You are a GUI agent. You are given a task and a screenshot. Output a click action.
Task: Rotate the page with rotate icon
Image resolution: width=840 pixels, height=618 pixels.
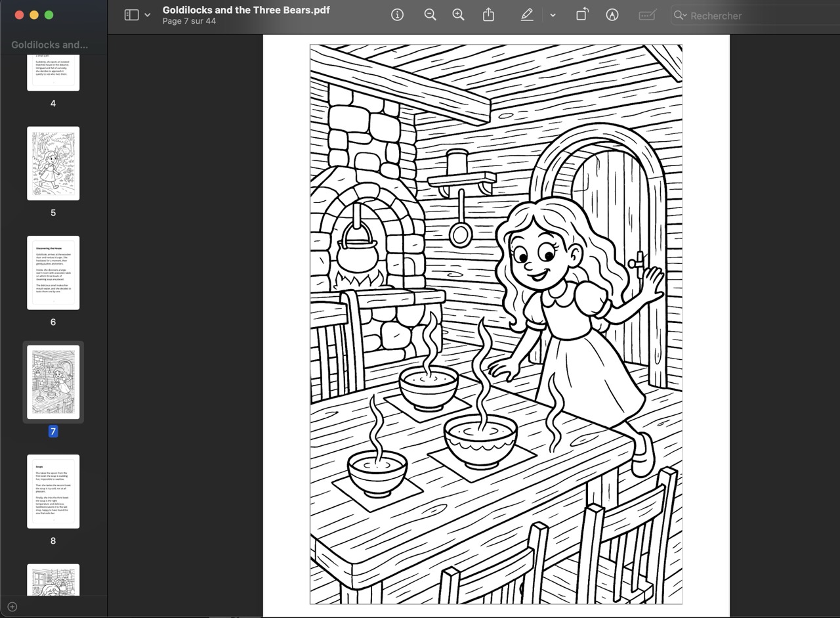(582, 15)
